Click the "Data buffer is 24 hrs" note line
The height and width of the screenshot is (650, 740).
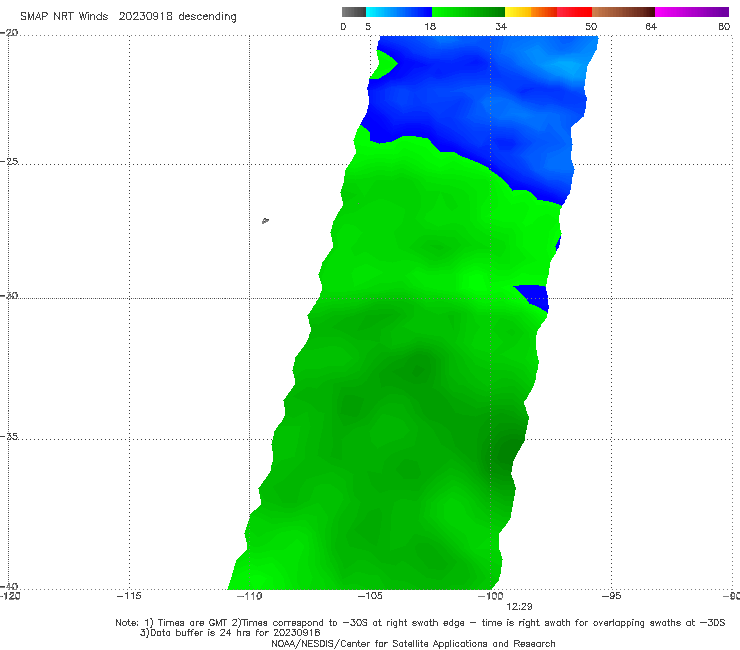[230, 633]
